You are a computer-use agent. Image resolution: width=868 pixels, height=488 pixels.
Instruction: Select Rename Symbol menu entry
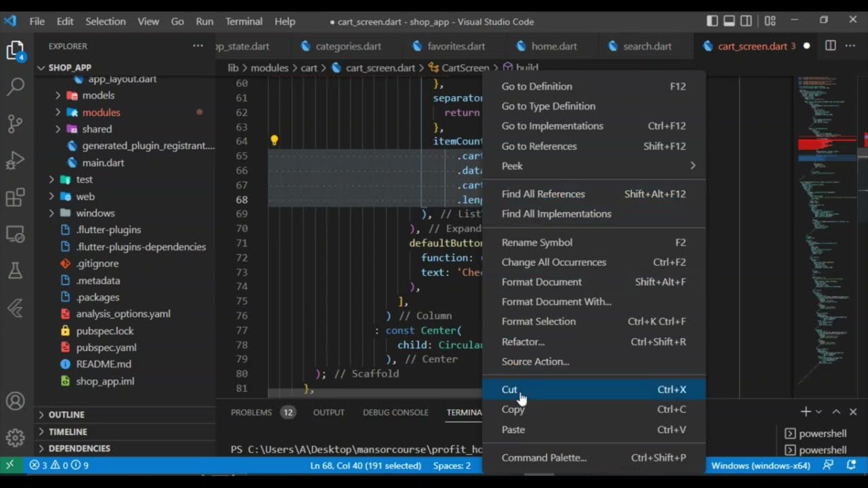tap(594, 242)
